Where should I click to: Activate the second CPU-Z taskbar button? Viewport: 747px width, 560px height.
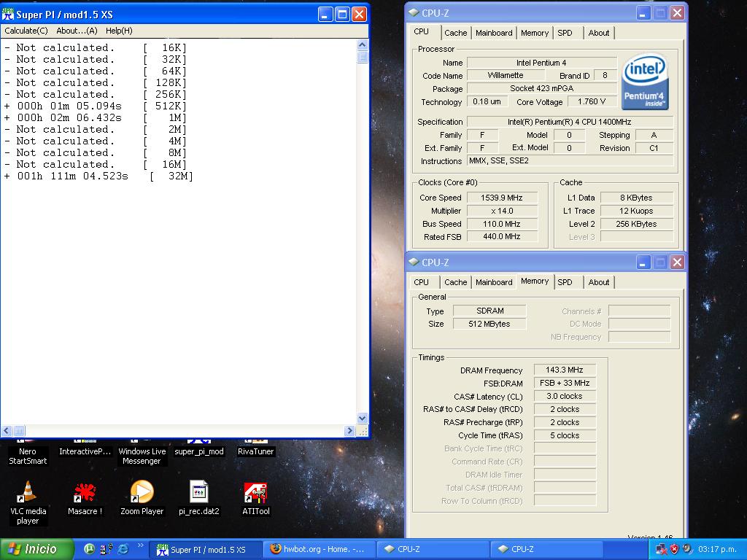tap(547, 549)
